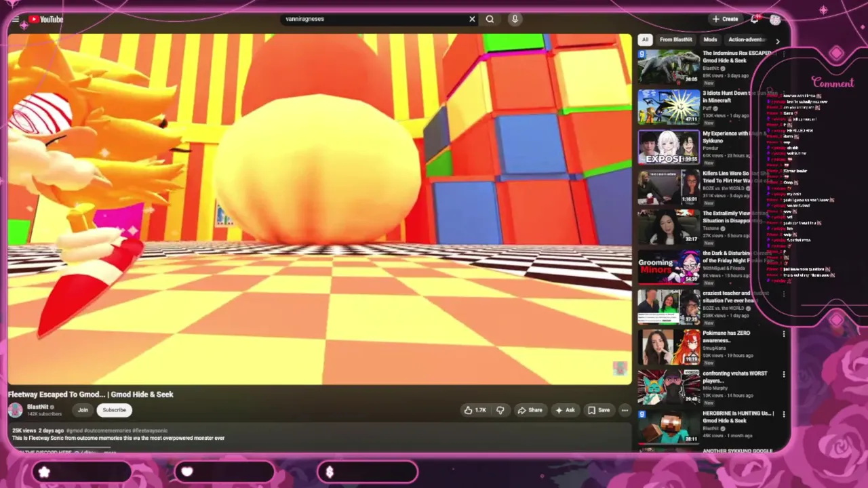Click title 'The Indominus Rex ESCAPED'
The height and width of the screenshot is (488, 868).
tap(736, 56)
